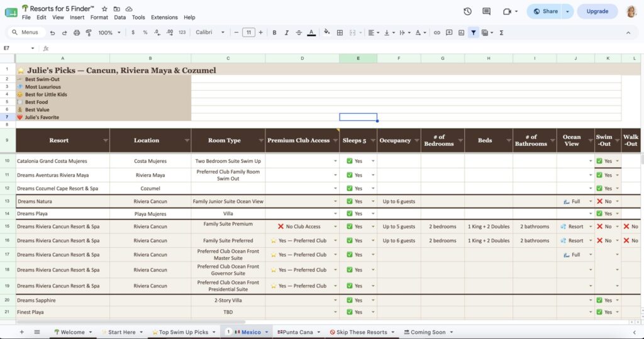The width and height of the screenshot is (644, 339).
Task: Open Ocean View dropdown for Dreams Natura
Action: pyautogui.click(x=591, y=201)
